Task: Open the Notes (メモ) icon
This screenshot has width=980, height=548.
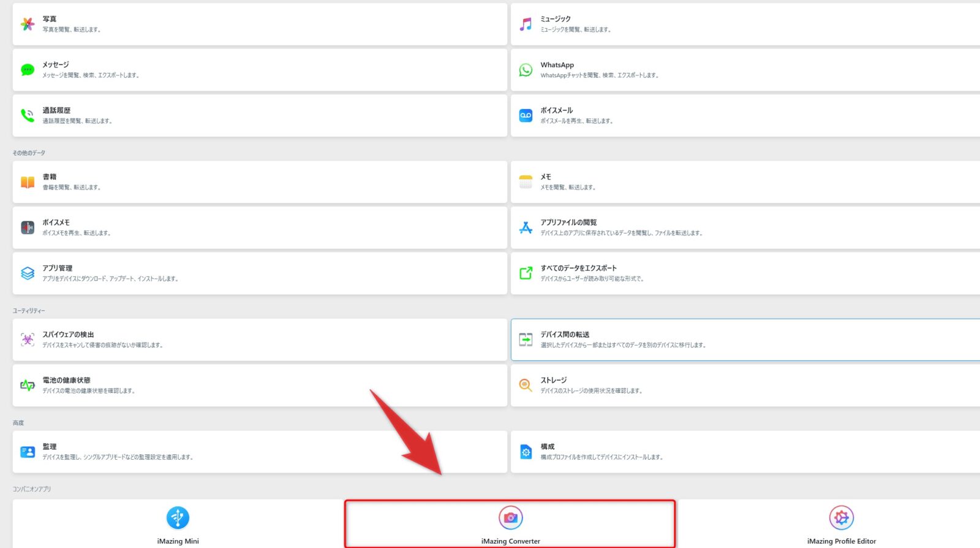Action: (x=526, y=182)
